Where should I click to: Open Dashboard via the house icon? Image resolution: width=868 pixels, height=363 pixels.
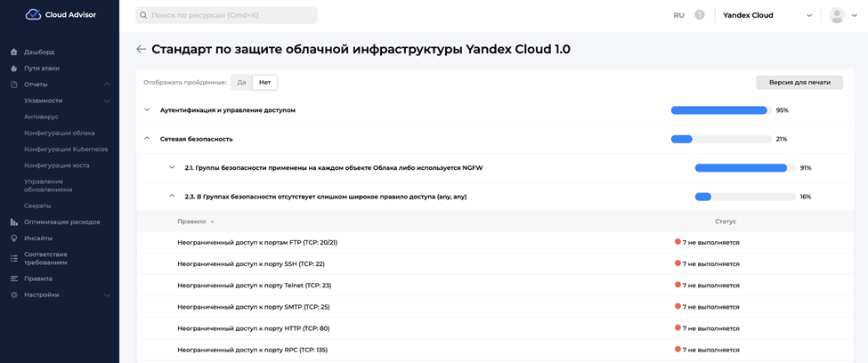14,52
